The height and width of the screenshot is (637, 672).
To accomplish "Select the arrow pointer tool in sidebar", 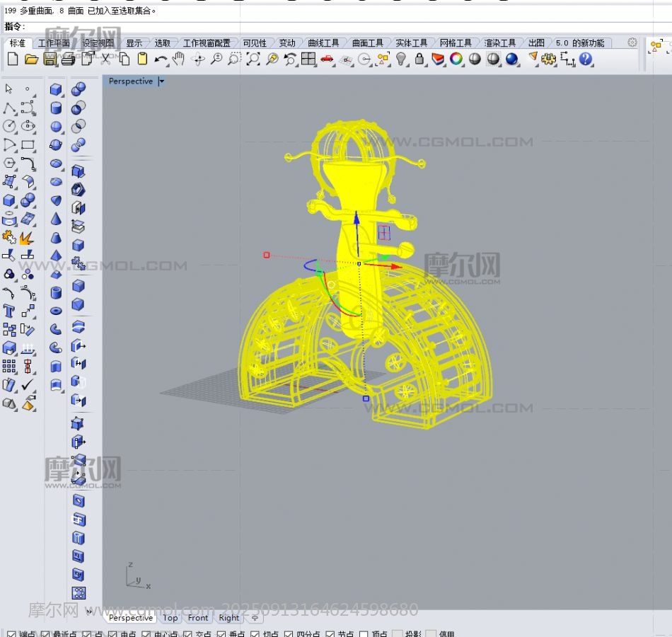I will coord(8,88).
